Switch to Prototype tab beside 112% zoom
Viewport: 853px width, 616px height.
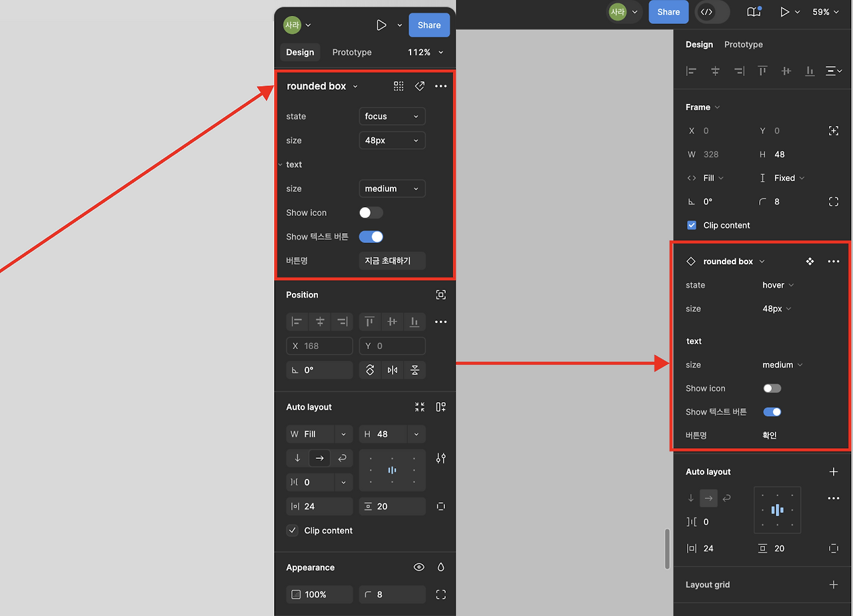[352, 53]
